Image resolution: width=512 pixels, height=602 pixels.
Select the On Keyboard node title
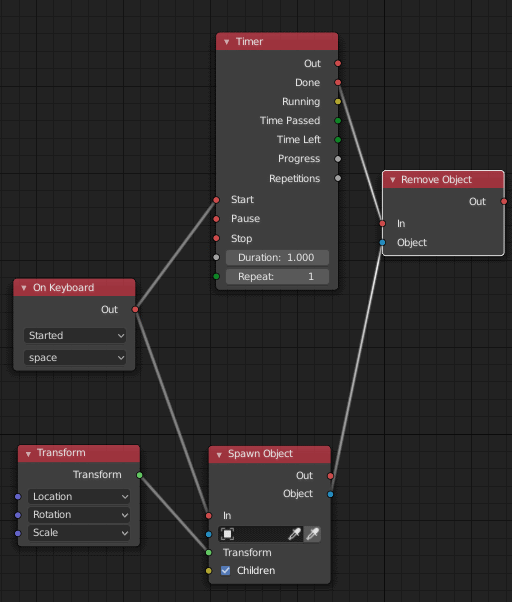(63, 288)
